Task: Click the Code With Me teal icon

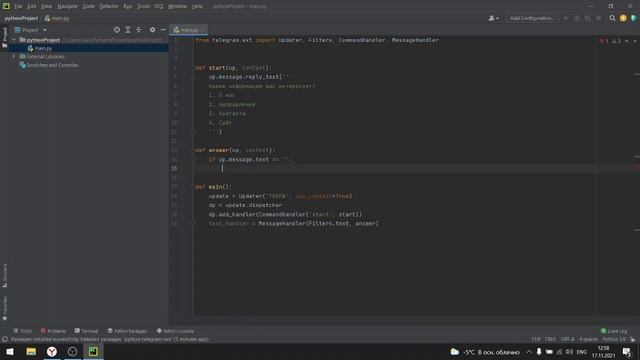Action: (634, 18)
